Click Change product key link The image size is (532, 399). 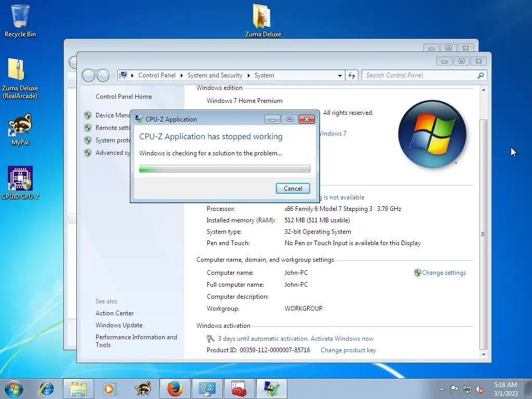(348, 350)
